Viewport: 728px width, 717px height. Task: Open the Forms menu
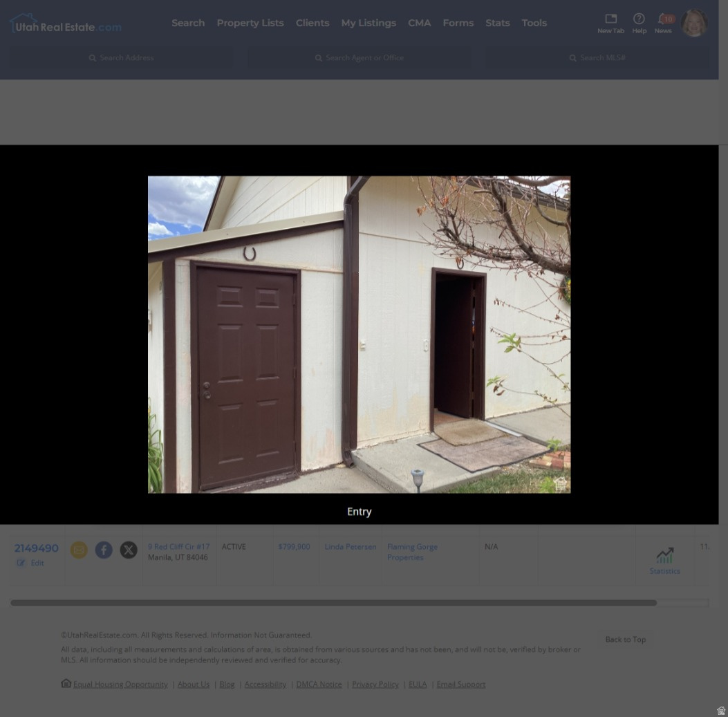point(458,22)
